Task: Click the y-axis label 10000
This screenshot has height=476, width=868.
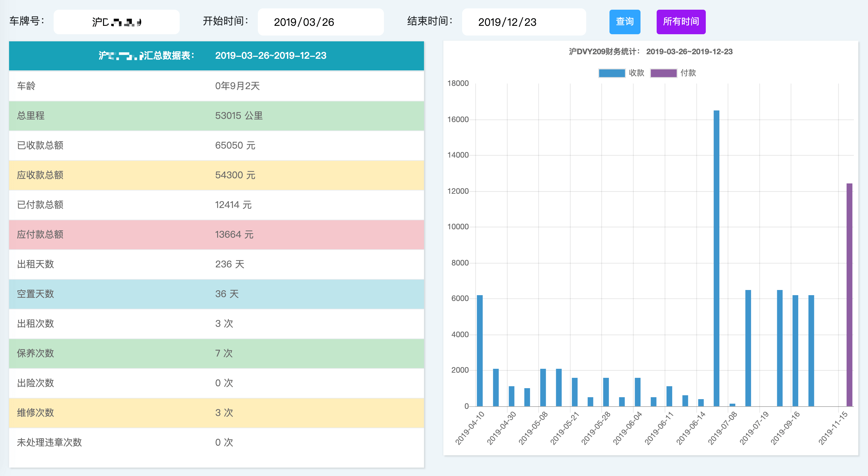Action: pos(458,227)
